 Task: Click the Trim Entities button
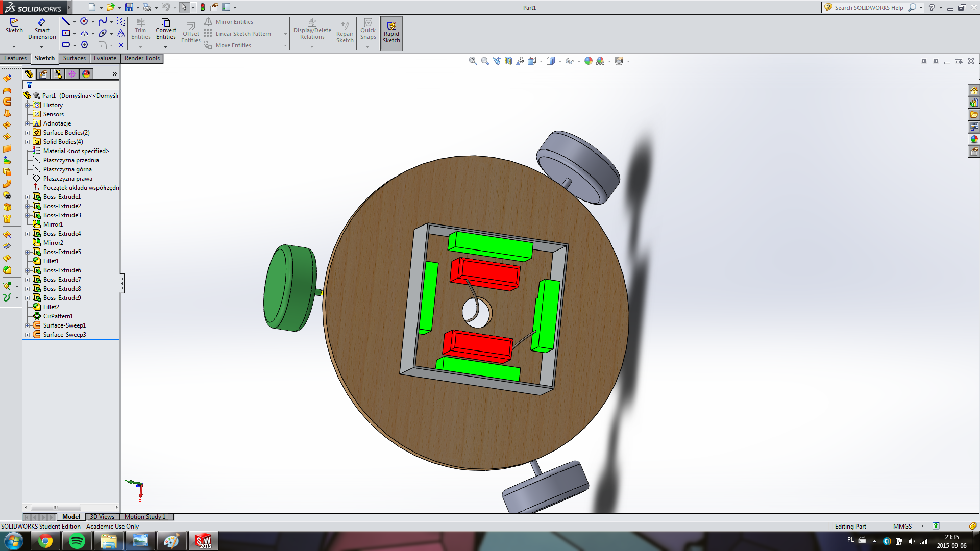click(140, 29)
